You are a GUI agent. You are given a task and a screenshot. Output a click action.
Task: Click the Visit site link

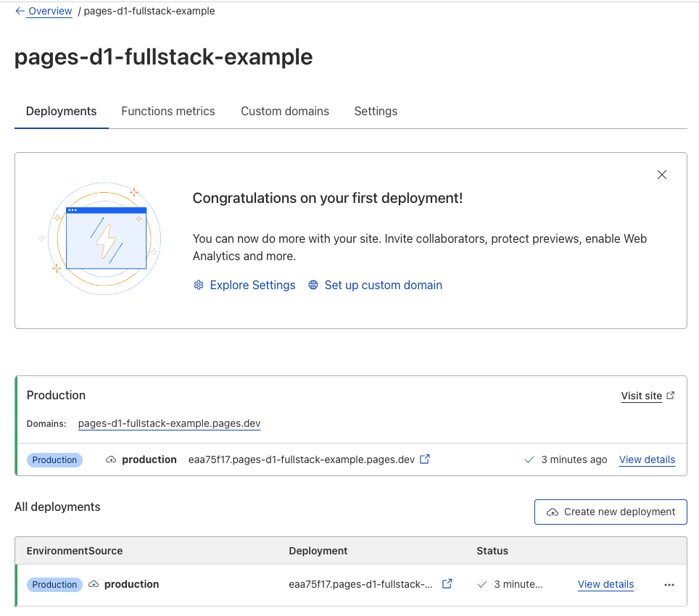[641, 396]
